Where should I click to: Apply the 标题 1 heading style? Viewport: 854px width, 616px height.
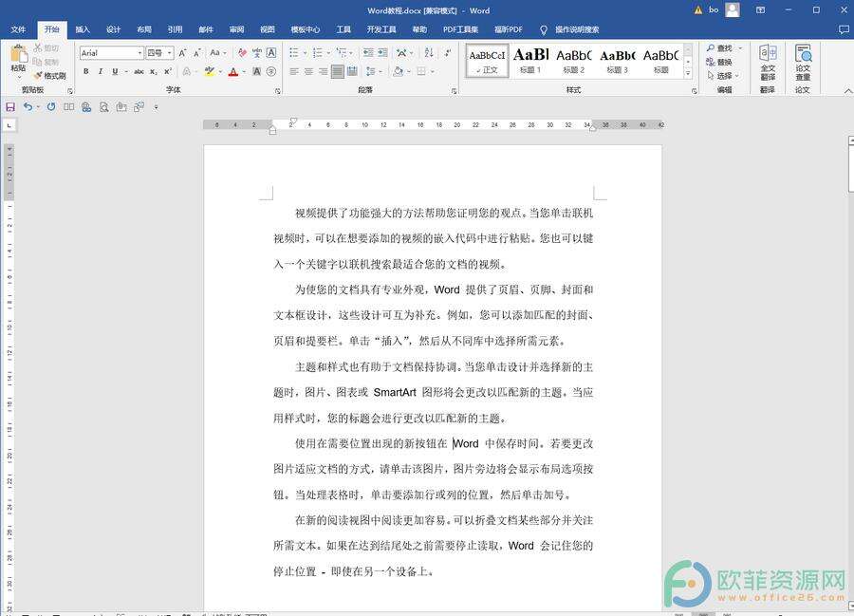(x=530, y=61)
